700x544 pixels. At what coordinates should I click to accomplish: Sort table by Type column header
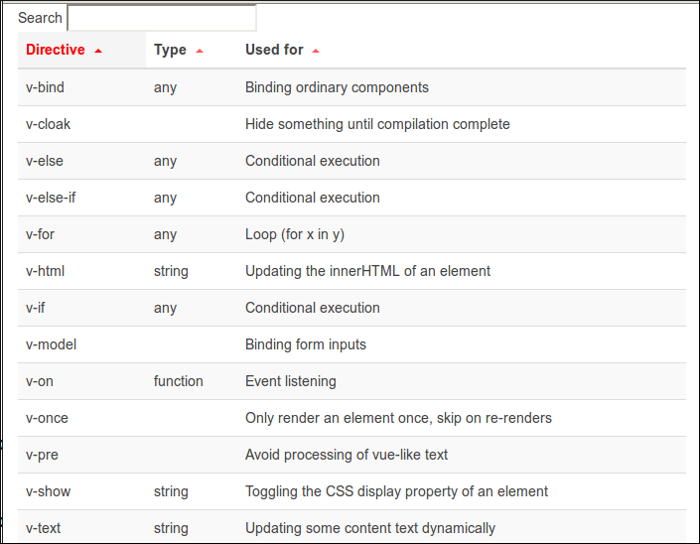[x=170, y=50]
